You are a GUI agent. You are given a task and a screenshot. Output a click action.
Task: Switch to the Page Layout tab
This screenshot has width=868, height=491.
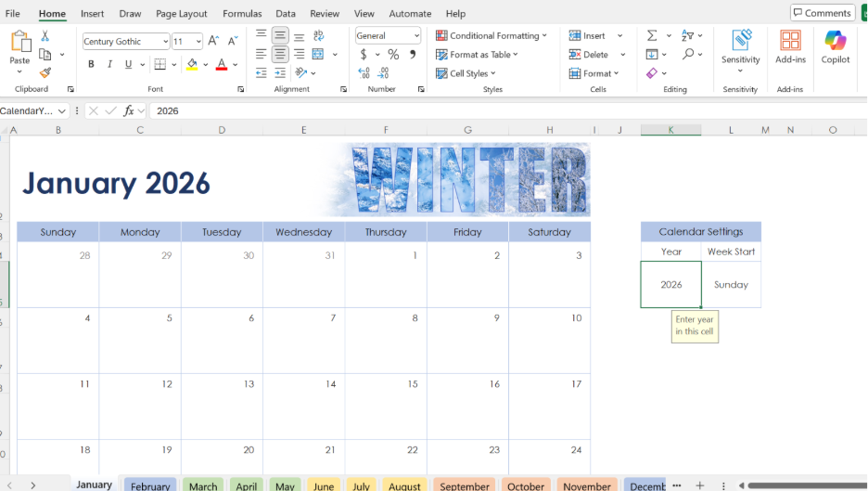(x=181, y=13)
